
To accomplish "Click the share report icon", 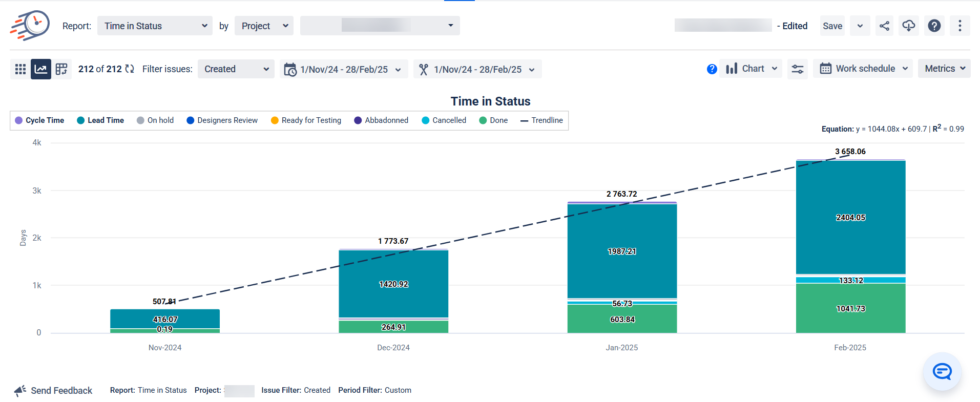I will click(884, 26).
